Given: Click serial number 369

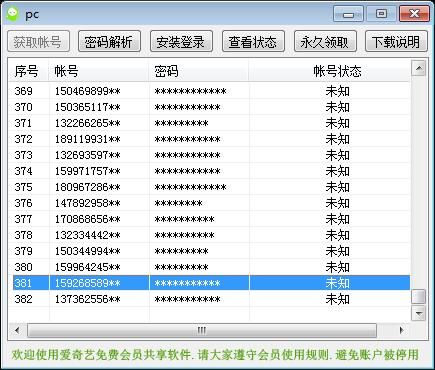Looking at the screenshot, I should 23,91.
